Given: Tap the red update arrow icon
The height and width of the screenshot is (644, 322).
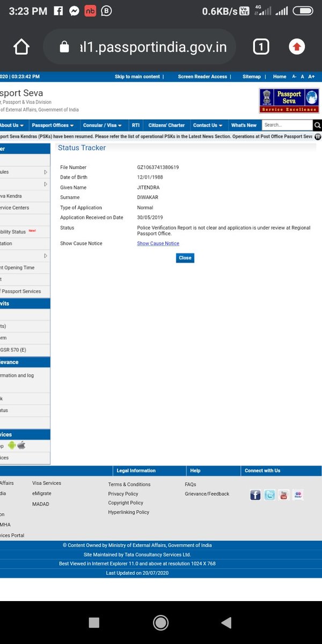Looking at the screenshot, I should point(297,47).
